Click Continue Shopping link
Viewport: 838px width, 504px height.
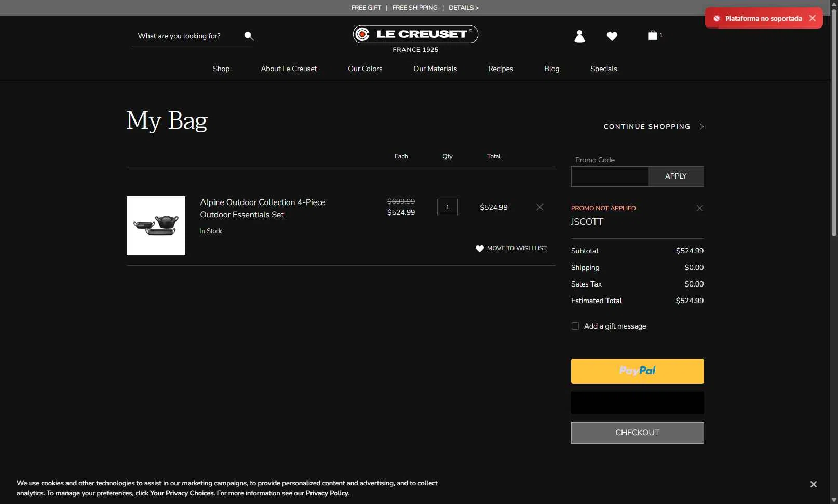(647, 127)
